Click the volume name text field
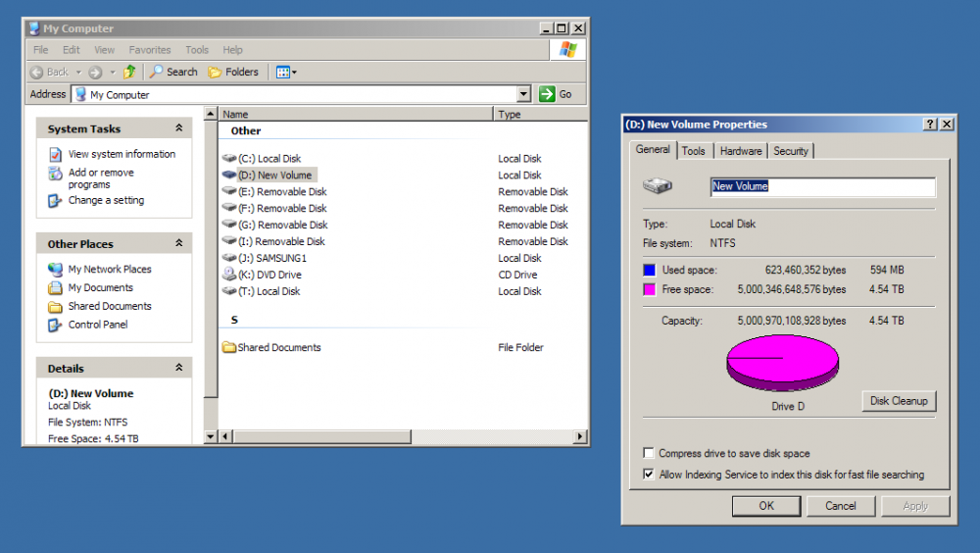The height and width of the screenshot is (553, 980). coord(823,186)
